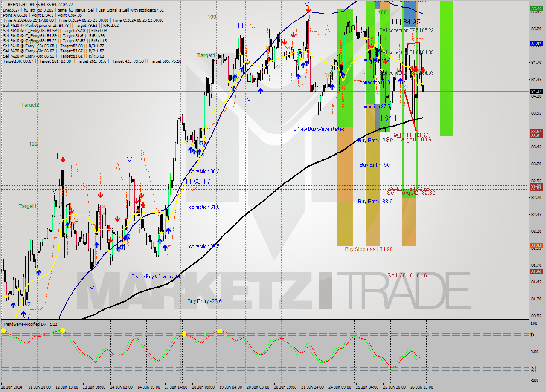The height and width of the screenshot is (392, 546).
Task: Click the 'Target100: 83.67 || Target 161: 82.88' line
Action: coord(92,61)
